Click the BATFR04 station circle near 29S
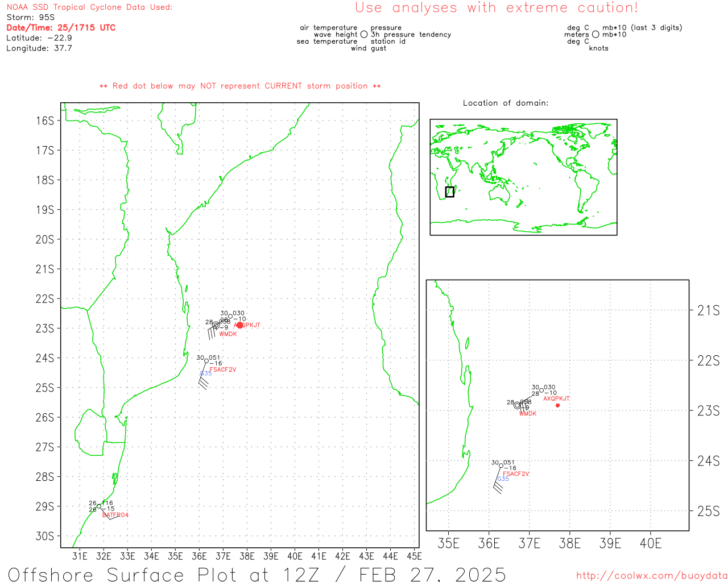This screenshot has width=728, height=582. [99, 506]
